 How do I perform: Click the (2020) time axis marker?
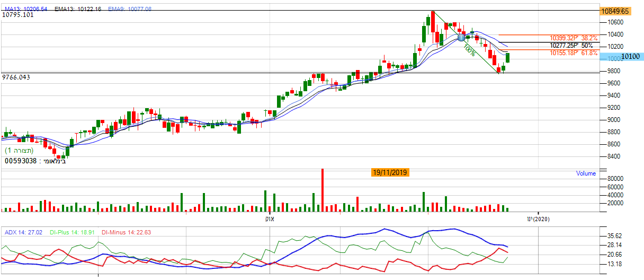click(538, 219)
